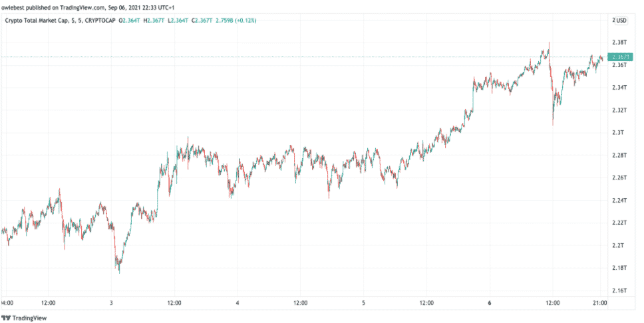Select day 4 on the time axis

point(238,303)
